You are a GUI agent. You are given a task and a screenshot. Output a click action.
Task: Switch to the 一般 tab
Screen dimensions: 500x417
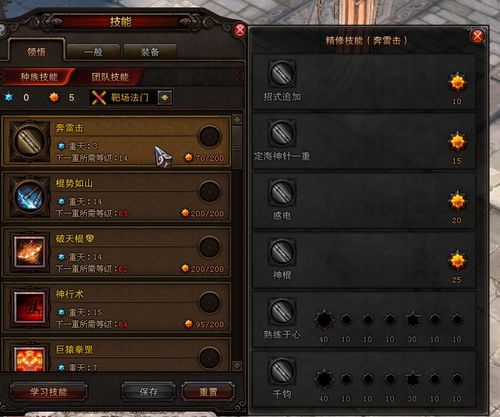[x=93, y=52]
